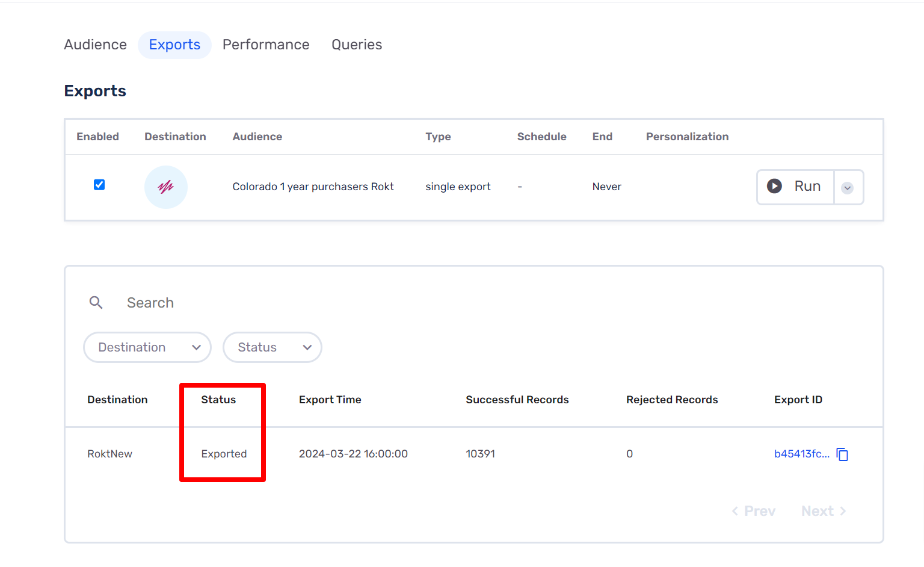Image resolution: width=924 pixels, height=567 pixels.
Task: Switch to the Audience tab
Action: 96,45
